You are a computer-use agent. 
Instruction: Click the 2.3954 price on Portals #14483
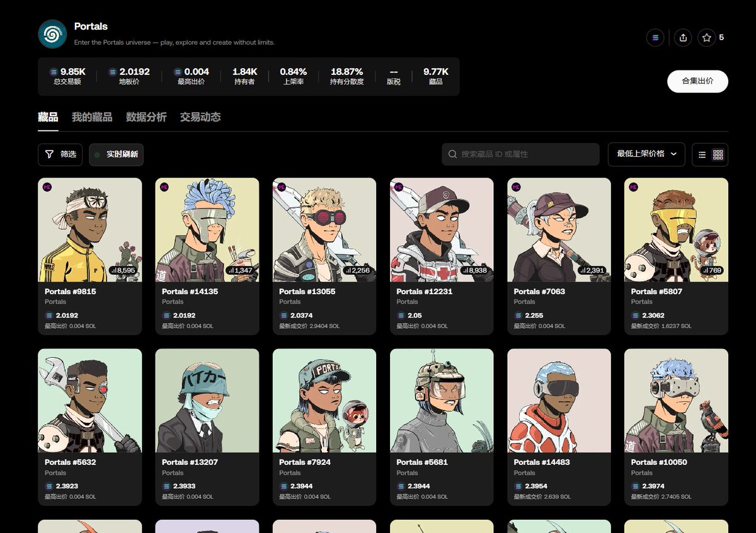pos(535,486)
